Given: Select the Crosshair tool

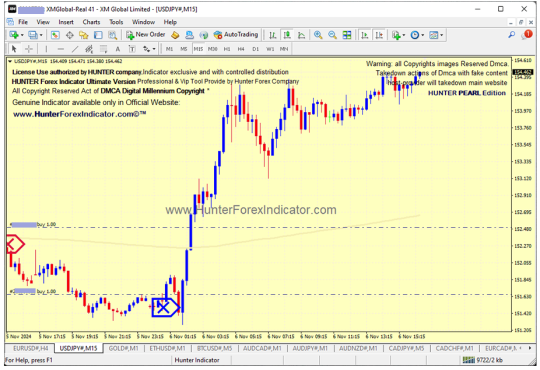Looking at the screenshot, I should pyautogui.click(x=29, y=49).
